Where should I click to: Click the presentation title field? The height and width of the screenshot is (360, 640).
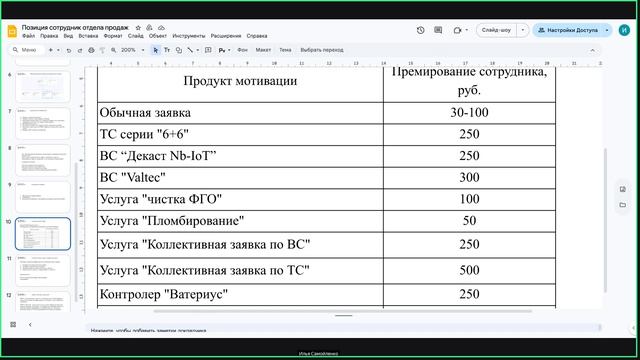[x=75, y=28]
